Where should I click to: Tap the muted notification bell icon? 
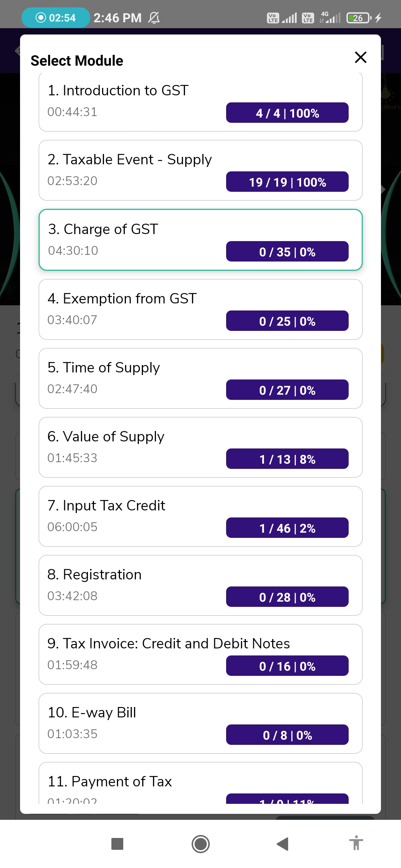(154, 17)
